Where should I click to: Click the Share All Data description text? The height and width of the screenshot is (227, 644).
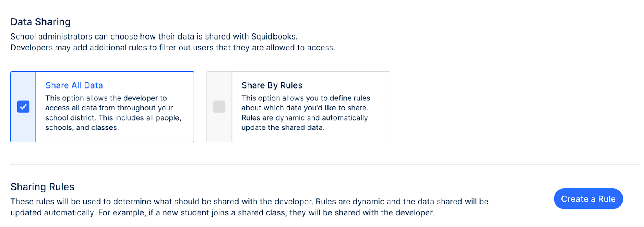click(114, 113)
